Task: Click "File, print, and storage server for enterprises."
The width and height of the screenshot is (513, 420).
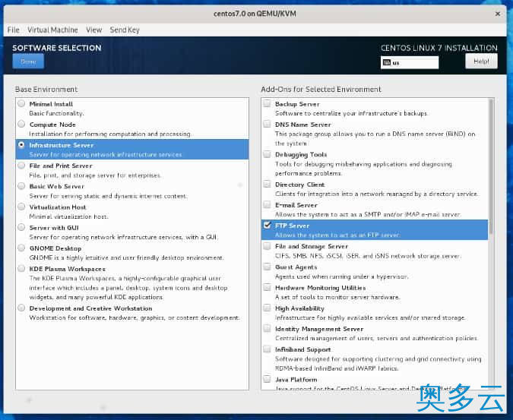Action: click(x=95, y=175)
